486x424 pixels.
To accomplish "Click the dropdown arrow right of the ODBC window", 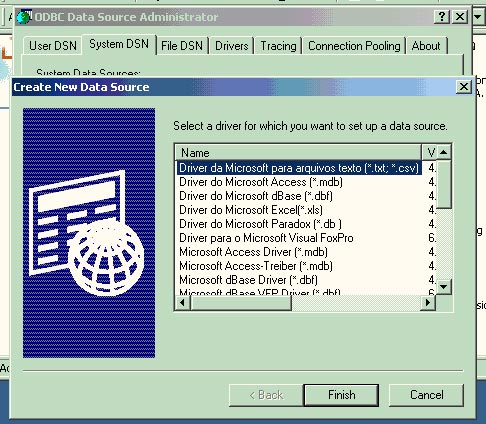I will click(478, 16).
